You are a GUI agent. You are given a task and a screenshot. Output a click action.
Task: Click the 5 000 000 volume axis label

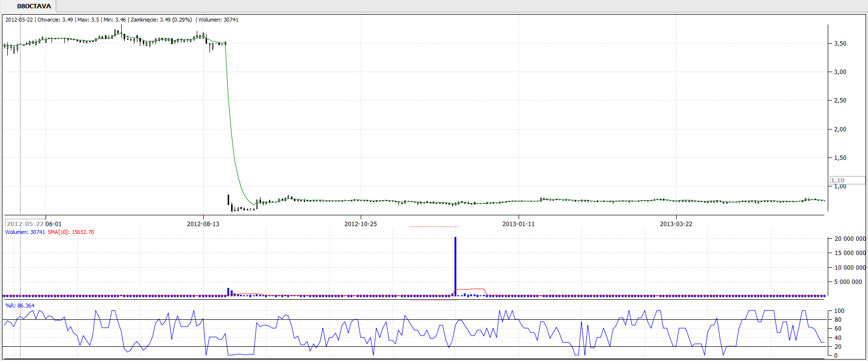coord(848,282)
